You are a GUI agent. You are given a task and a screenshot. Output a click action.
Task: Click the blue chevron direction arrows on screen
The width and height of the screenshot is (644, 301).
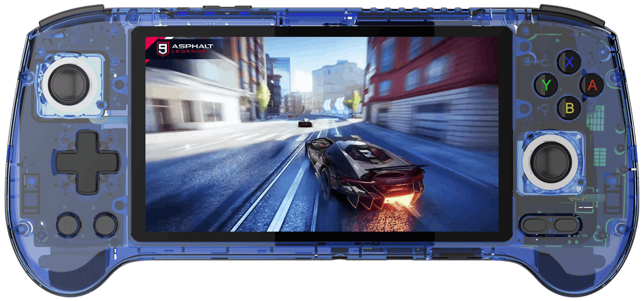coord(334,104)
